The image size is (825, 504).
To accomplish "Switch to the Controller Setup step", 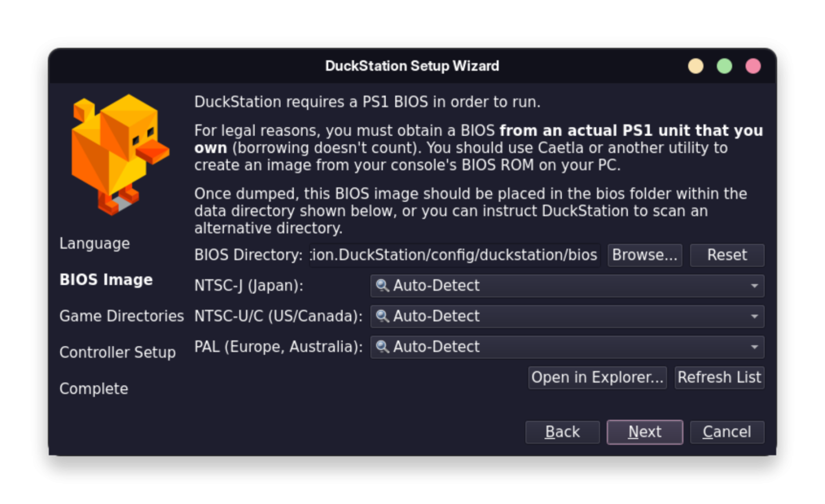I will [x=118, y=353].
